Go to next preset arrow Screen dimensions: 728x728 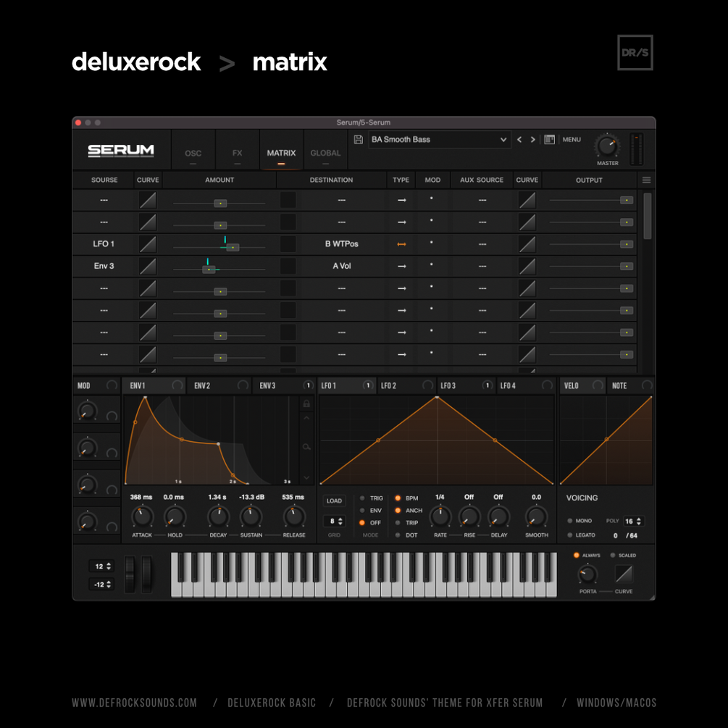[532, 139]
